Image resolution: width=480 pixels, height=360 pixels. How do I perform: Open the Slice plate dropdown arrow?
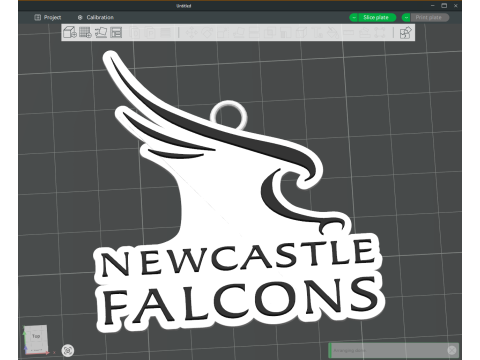(x=354, y=17)
